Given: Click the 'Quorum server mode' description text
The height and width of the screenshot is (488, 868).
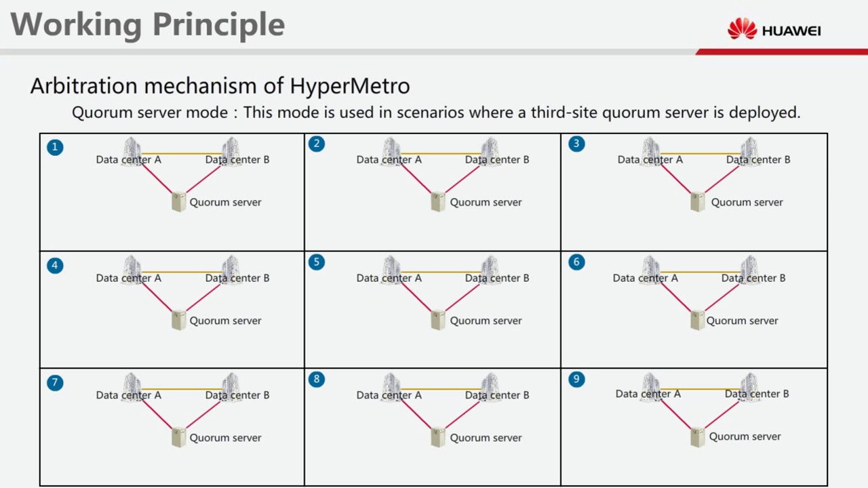Looking at the screenshot, I should pyautogui.click(x=436, y=113).
